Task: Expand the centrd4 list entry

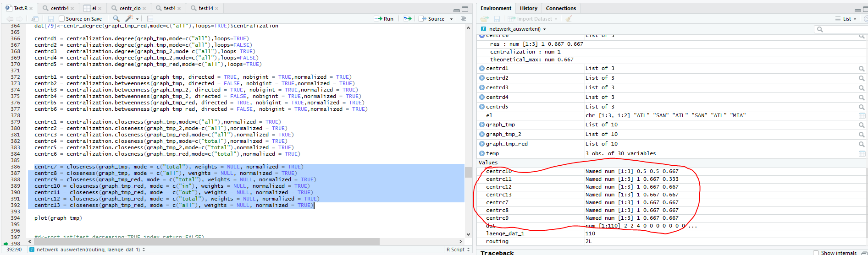Action: coord(482,97)
